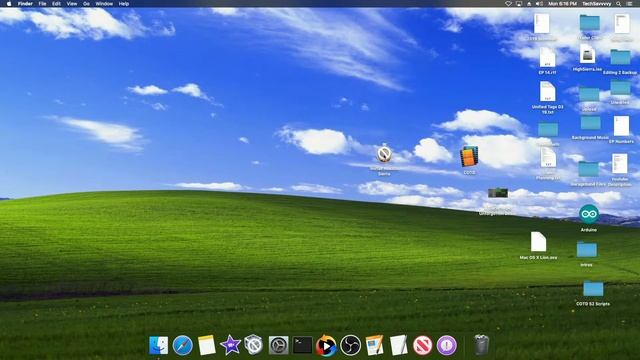Select EP Numbers document icon
640x360 pixels.
621,126
